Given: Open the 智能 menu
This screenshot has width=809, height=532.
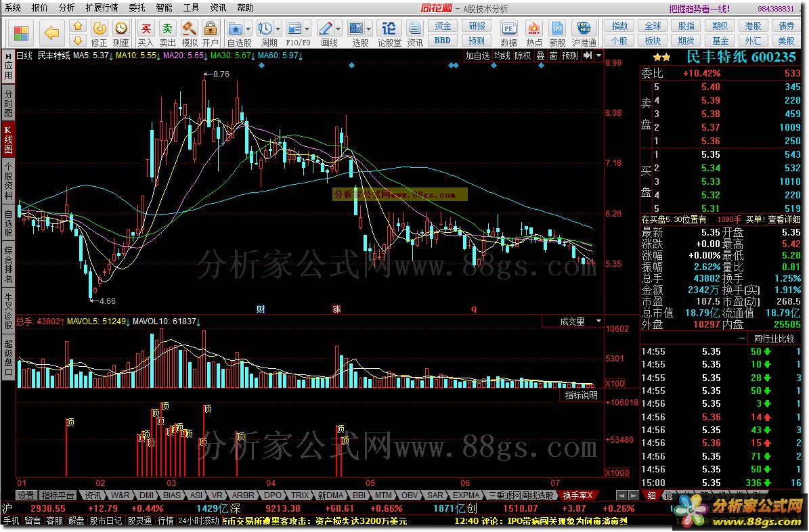Looking at the screenshot, I should (164, 7).
